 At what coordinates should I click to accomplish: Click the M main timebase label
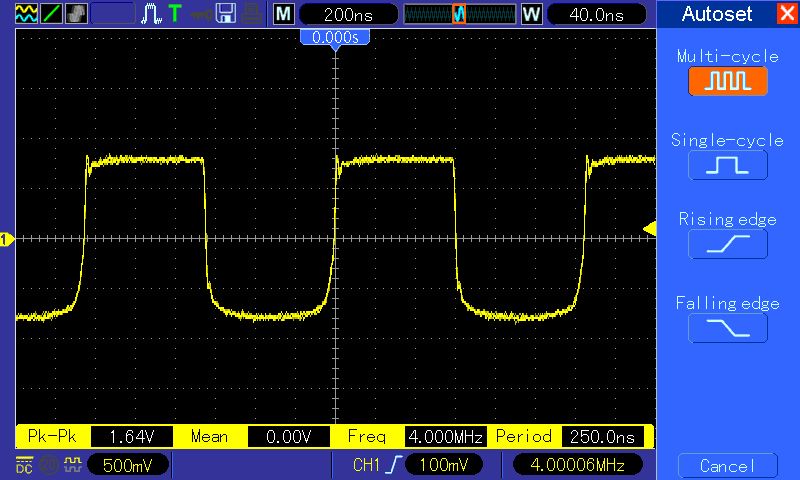coord(284,14)
